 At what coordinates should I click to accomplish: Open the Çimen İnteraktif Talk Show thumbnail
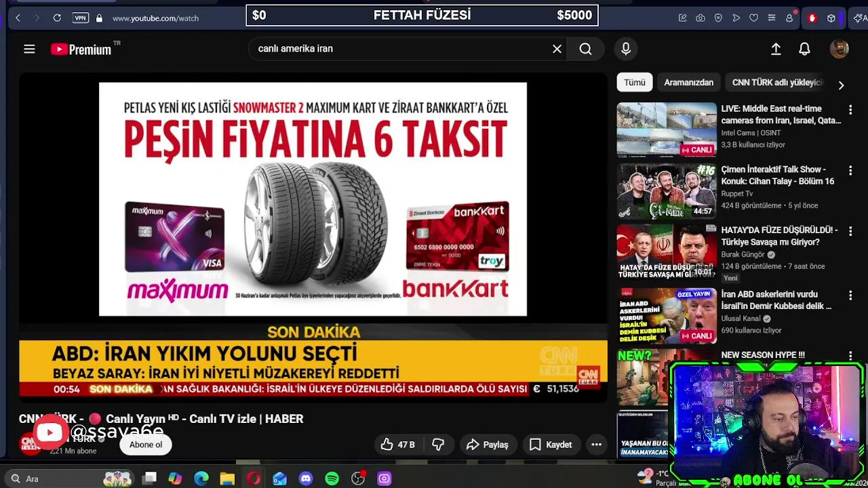tap(667, 191)
